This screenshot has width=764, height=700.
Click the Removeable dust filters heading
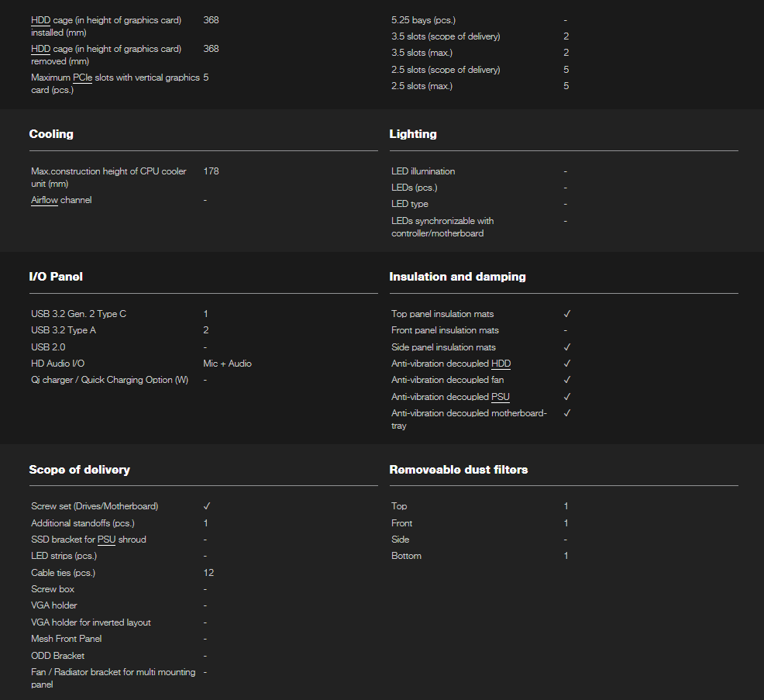(458, 470)
